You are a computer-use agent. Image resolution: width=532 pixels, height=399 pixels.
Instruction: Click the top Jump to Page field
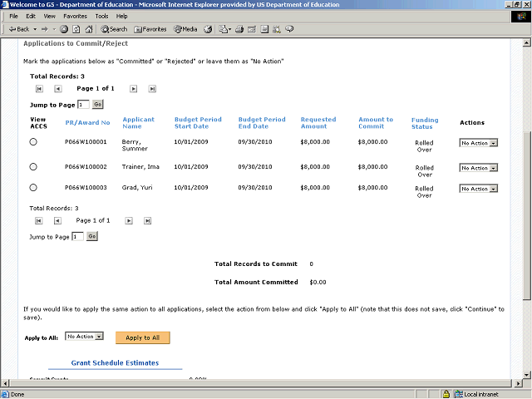[83, 105]
